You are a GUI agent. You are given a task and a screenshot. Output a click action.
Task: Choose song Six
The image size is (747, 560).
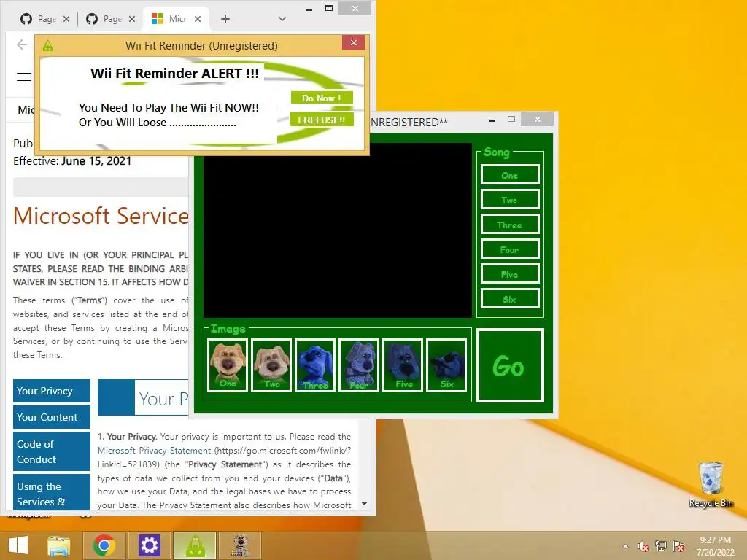pyautogui.click(x=510, y=298)
